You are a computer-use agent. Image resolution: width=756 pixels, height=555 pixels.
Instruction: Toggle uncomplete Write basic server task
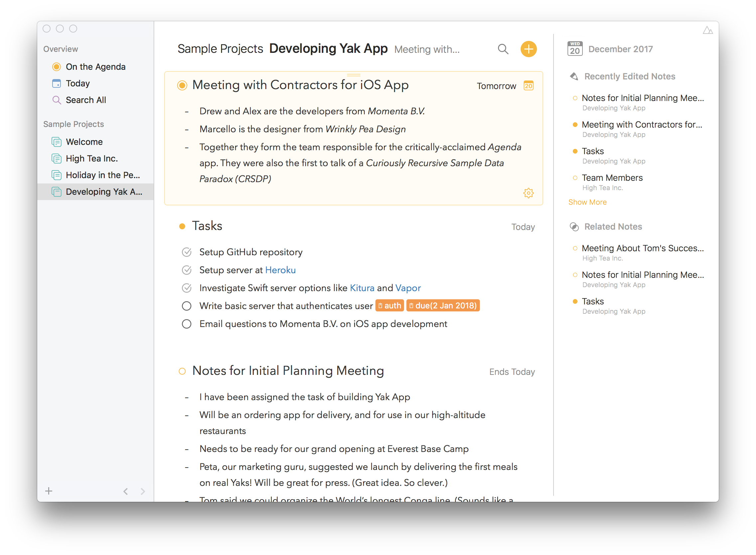[186, 306]
